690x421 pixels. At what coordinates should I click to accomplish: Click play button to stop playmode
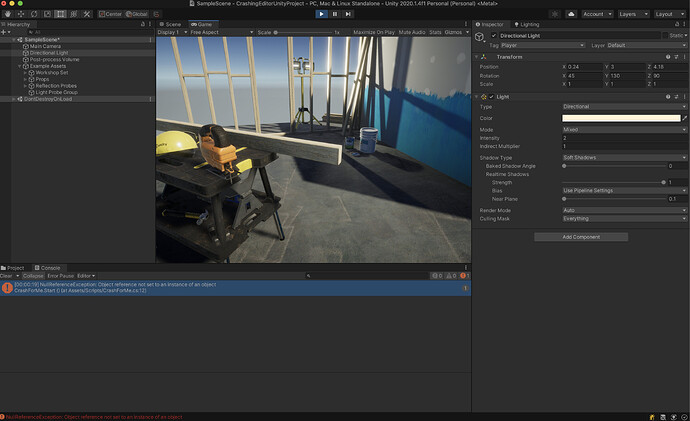[321, 14]
